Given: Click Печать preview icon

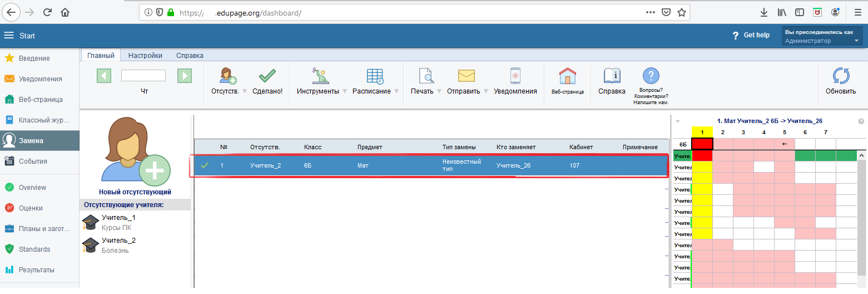Looking at the screenshot, I should 426,76.
